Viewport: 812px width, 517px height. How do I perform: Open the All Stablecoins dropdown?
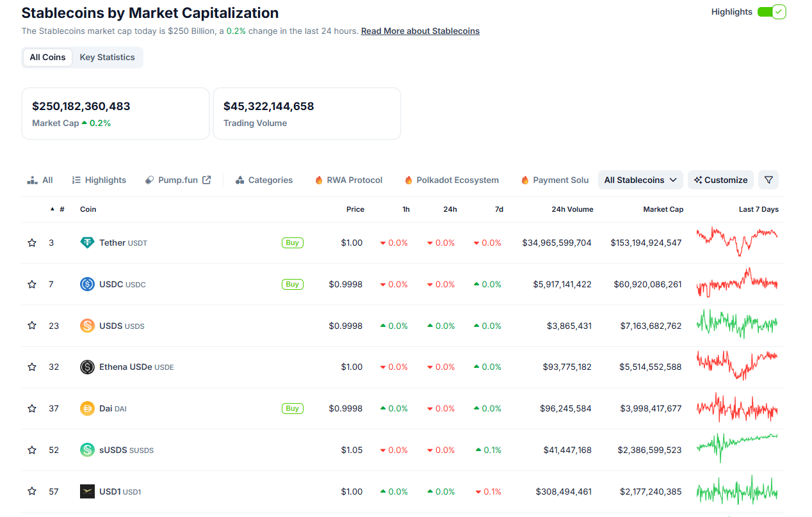[x=640, y=180]
